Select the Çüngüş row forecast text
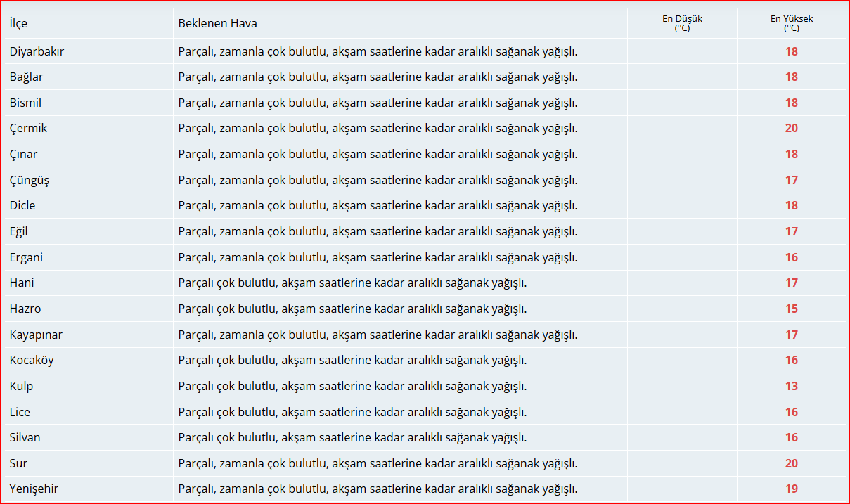Viewport: 850px width, 504px height. click(x=378, y=180)
